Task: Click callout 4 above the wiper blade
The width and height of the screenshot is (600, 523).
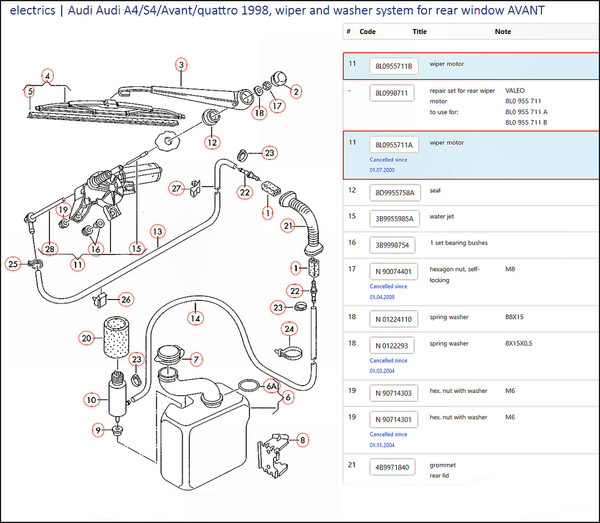Action: [47, 74]
